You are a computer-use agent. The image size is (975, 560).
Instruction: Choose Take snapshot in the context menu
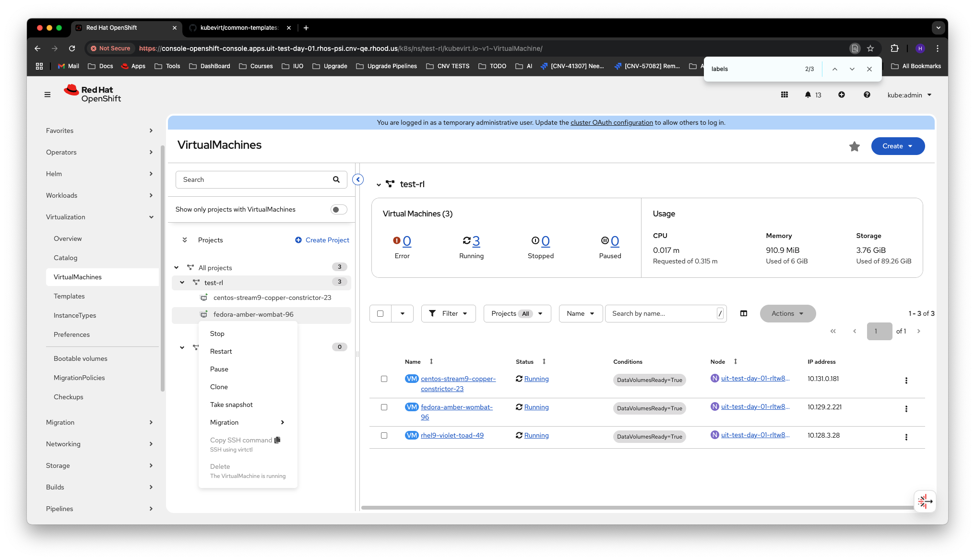click(231, 405)
